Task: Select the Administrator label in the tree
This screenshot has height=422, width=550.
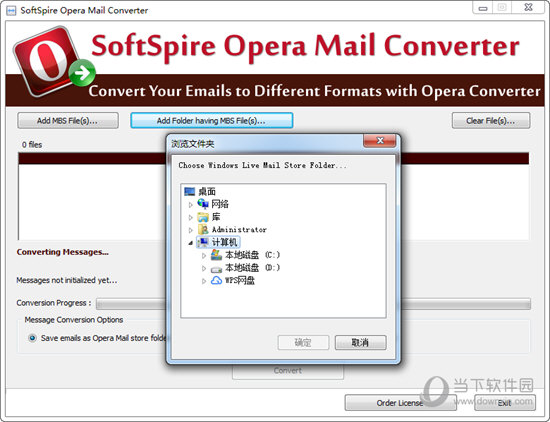Action: point(239,230)
